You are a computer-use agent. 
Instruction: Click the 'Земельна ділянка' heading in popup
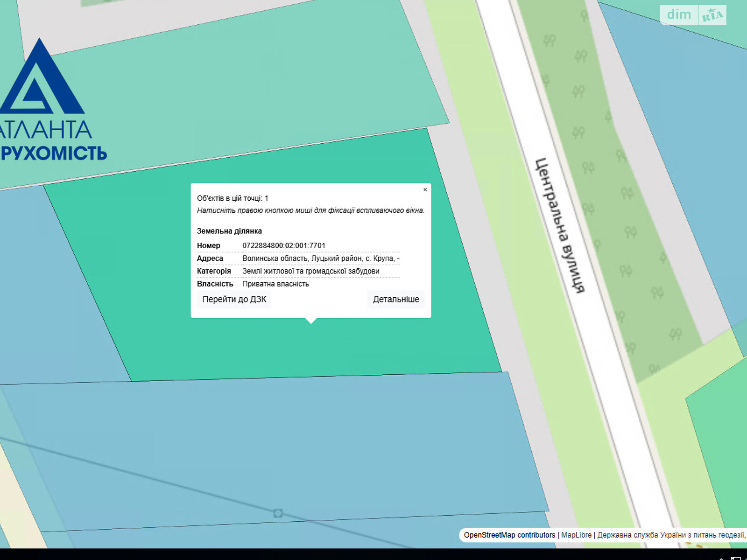pyautogui.click(x=229, y=231)
